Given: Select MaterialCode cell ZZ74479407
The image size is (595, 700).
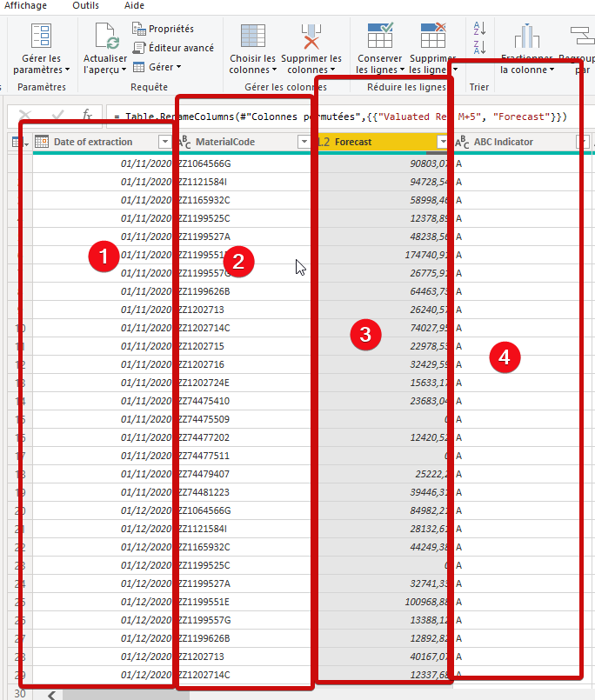Looking at the screenshot, I should pos(244,474).
